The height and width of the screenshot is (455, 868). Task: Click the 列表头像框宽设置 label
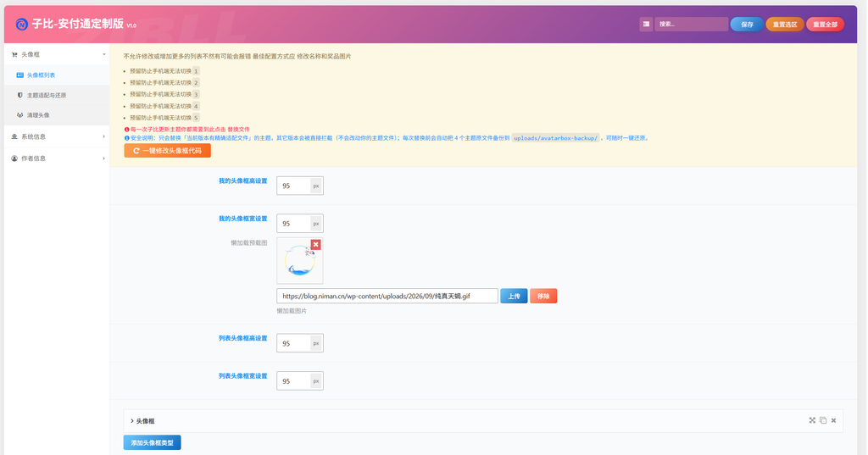[x=243, y=376]
